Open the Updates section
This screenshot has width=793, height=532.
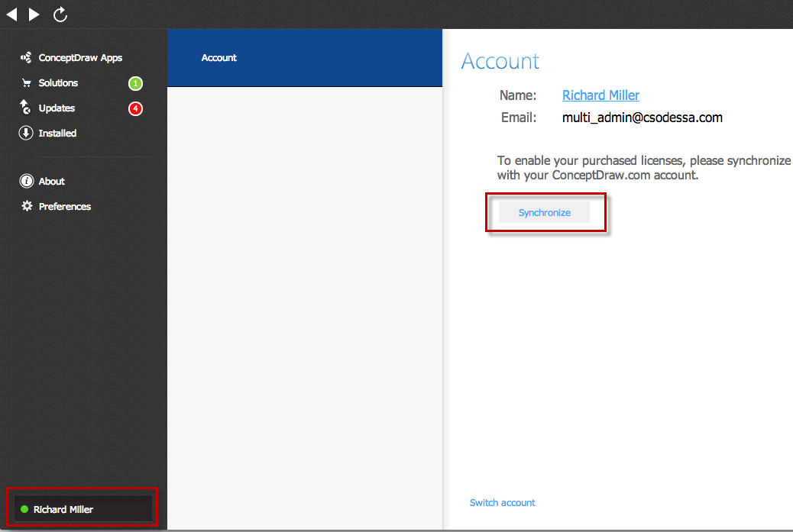tap(57, 108)
